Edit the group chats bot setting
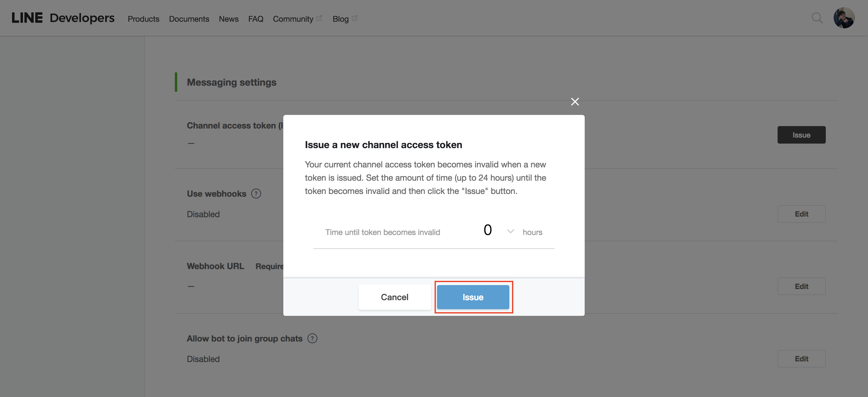Viewport: 868px width, 397px height. point(801,359)
